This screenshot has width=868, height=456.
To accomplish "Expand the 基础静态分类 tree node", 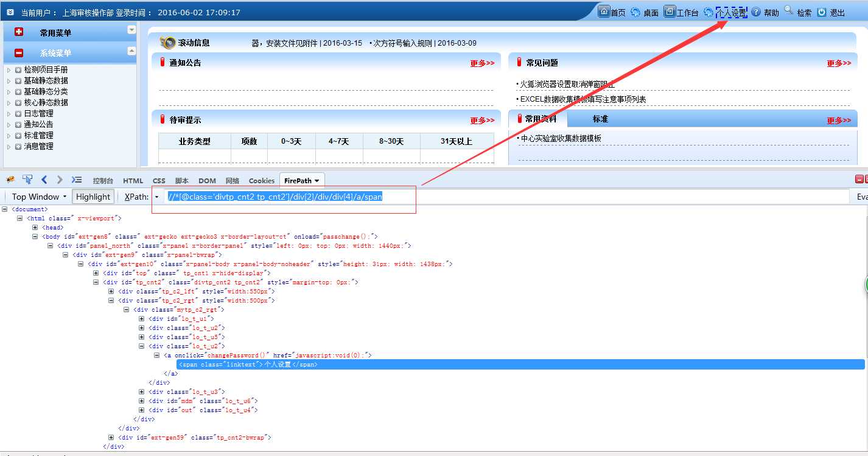I will pos(9,92).
